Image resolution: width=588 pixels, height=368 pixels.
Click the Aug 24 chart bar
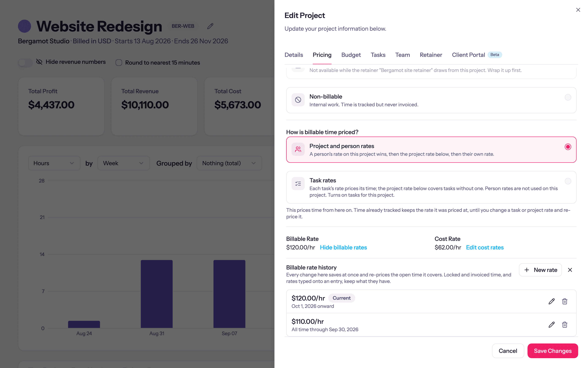coord(84,324)
